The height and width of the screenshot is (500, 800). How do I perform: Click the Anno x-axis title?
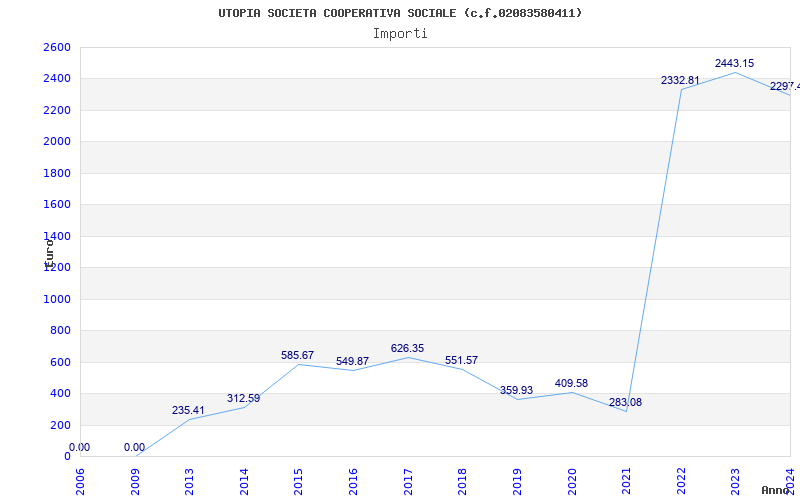coord(776,490)
